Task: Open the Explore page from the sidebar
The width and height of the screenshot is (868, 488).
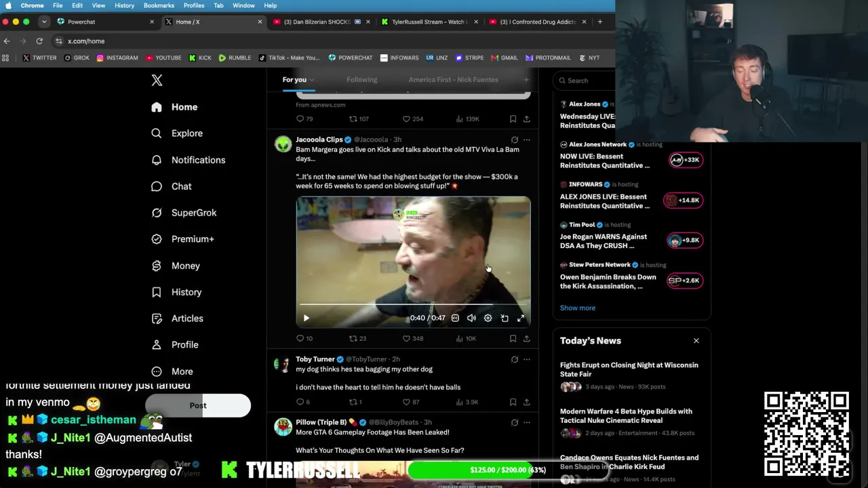Action: click(x=177, y=134)
